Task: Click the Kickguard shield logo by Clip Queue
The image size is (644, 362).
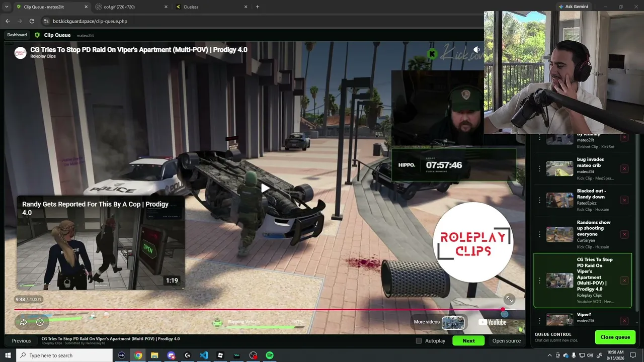Action: 37,35
